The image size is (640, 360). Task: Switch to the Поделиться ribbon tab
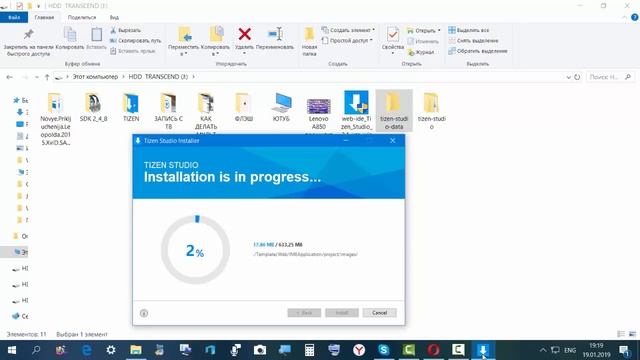tap(82, 18)
